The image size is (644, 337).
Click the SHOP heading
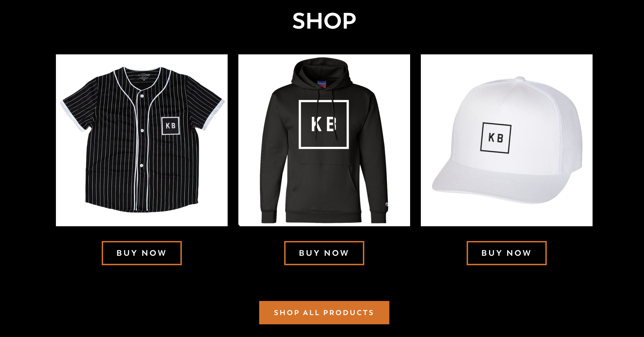pos(324,21)
